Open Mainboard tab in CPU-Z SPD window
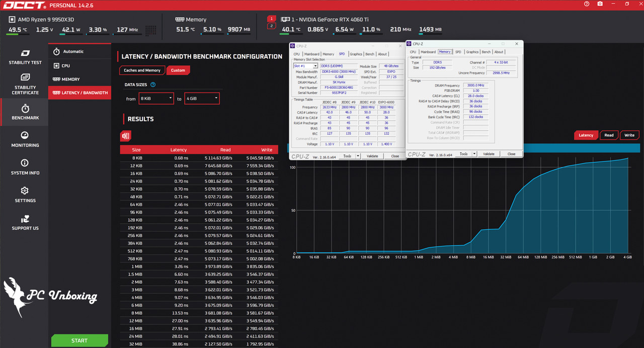 (311, 54)
